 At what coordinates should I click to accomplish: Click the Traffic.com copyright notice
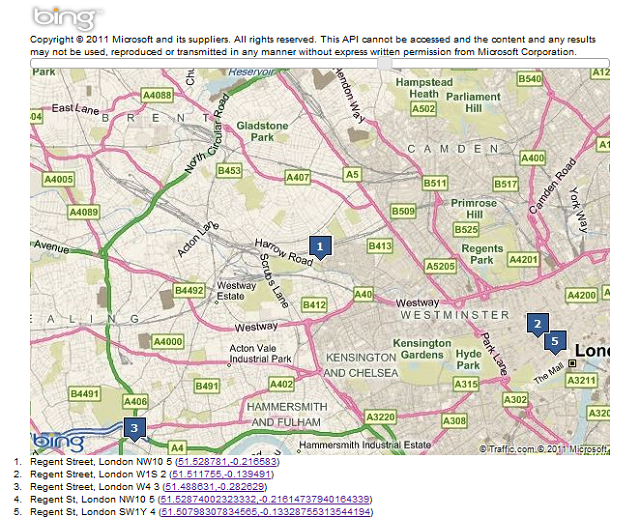click(541, 449)
